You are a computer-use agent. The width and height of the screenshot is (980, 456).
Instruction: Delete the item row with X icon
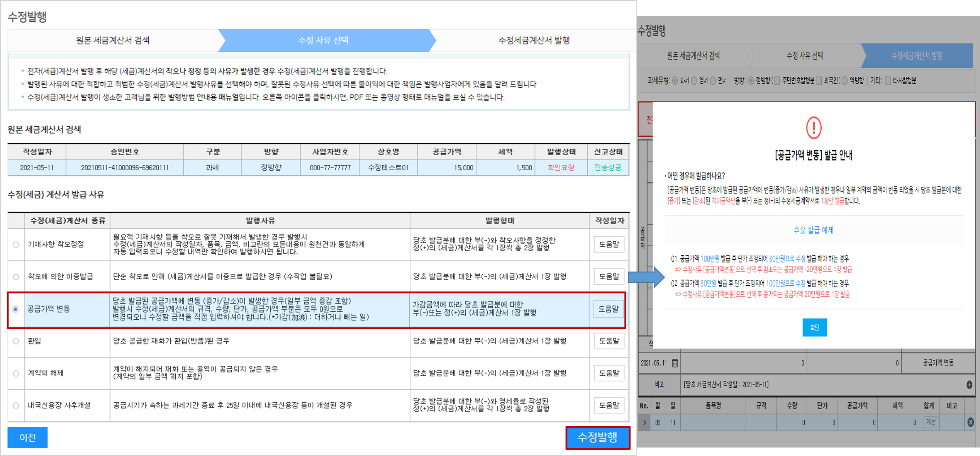970,422
